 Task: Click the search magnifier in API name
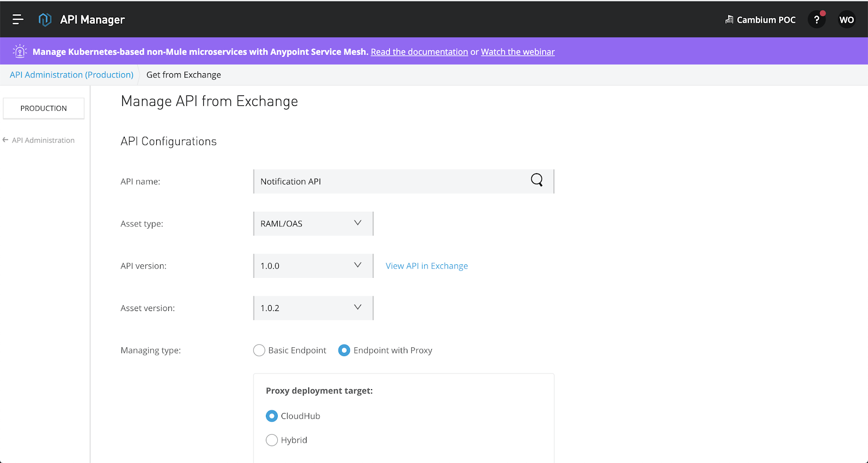[537, 180]
